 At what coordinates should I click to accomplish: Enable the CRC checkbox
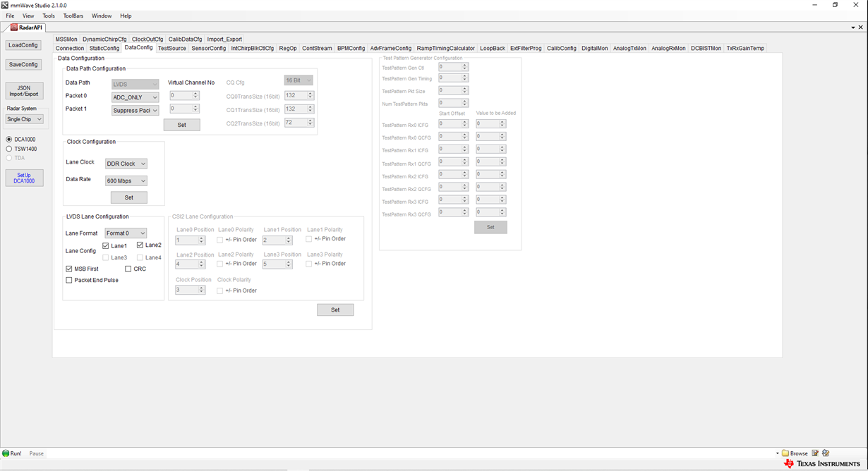(x=128, y=269)
